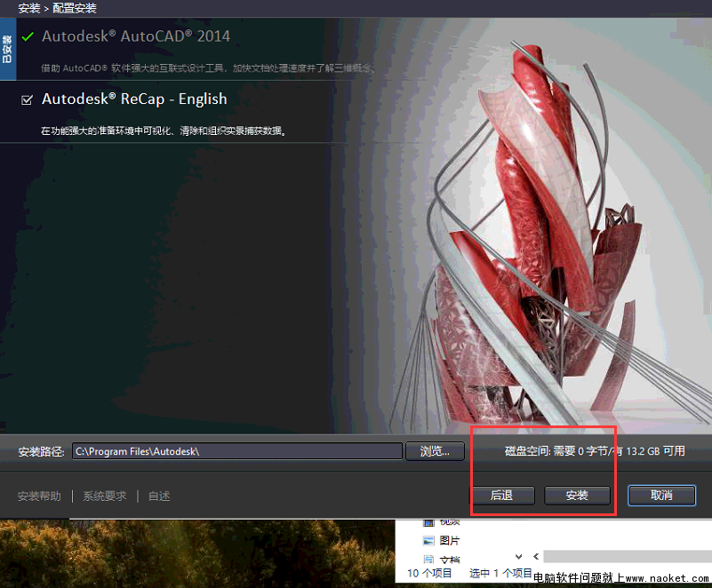
Task: Open the 系统要求 link
Action: pyautogui.click(x=104, y=496)
